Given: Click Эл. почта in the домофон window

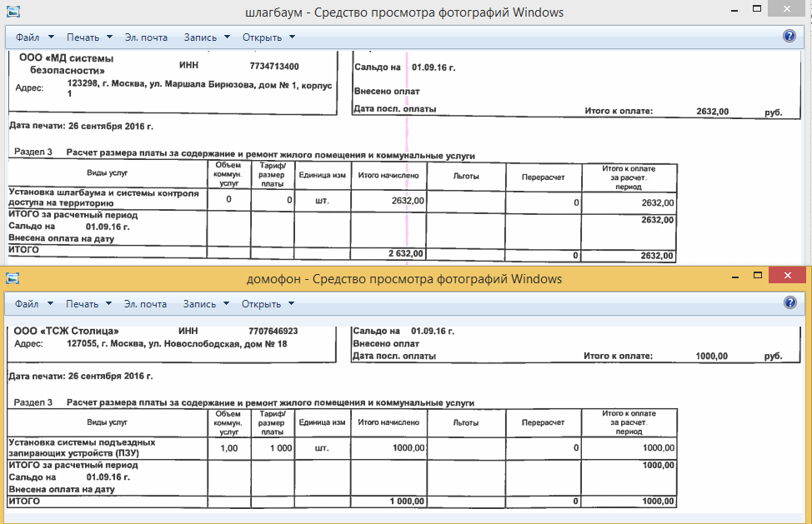Looking at the screenshot, I should 146,304.
